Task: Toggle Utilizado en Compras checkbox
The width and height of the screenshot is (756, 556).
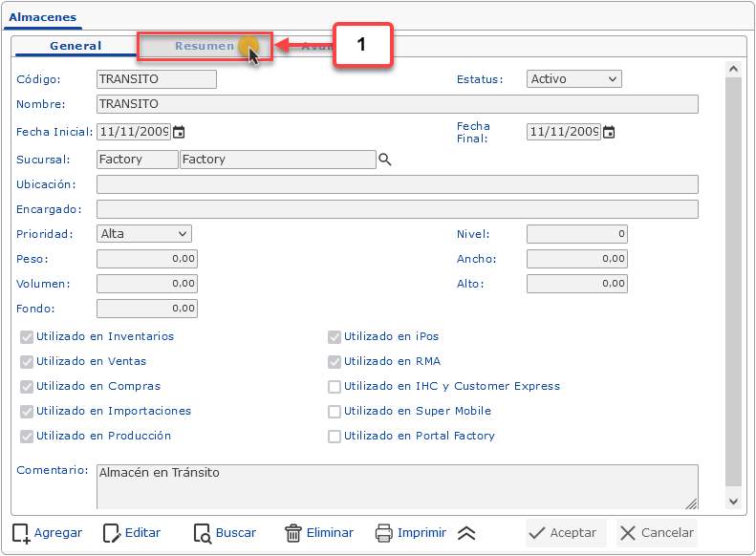Action: tap(27, 386)
